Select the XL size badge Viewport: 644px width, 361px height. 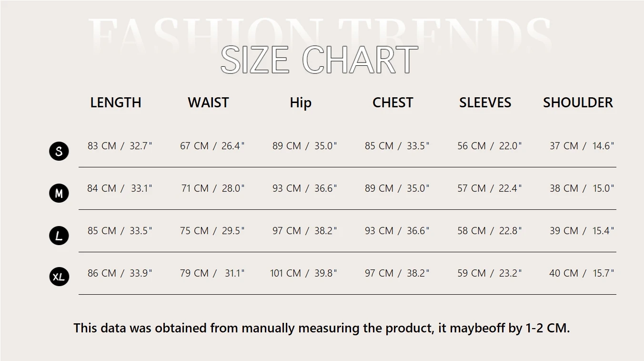[59, 277]
